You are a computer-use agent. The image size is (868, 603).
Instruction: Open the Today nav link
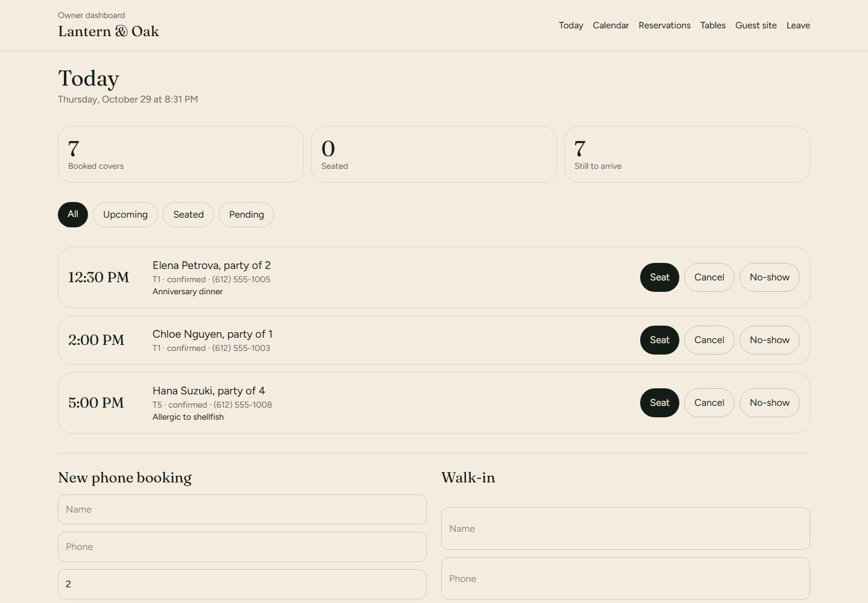pos(571,25)
